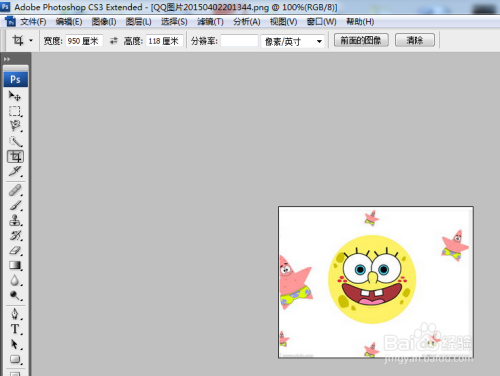Click the height field showing 118 厘米
The image size is (500, 376).
pyautogui.click(x=164, y=41)
